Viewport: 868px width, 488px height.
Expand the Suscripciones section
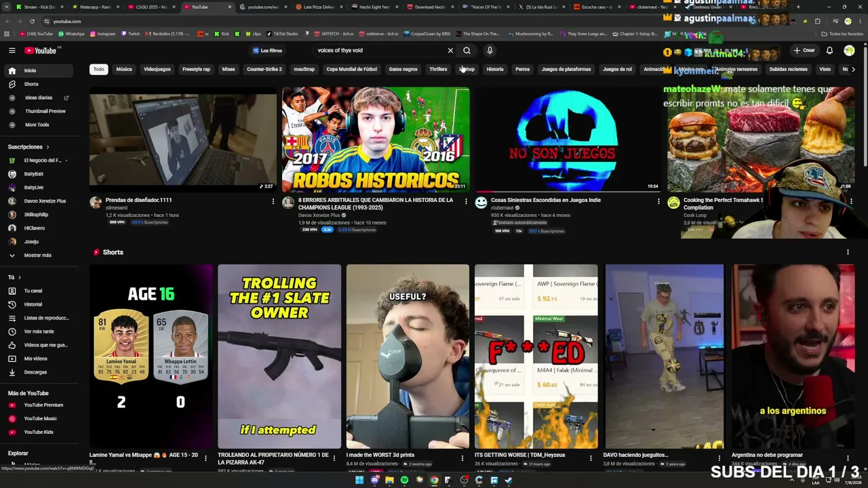tap(28, 146)
